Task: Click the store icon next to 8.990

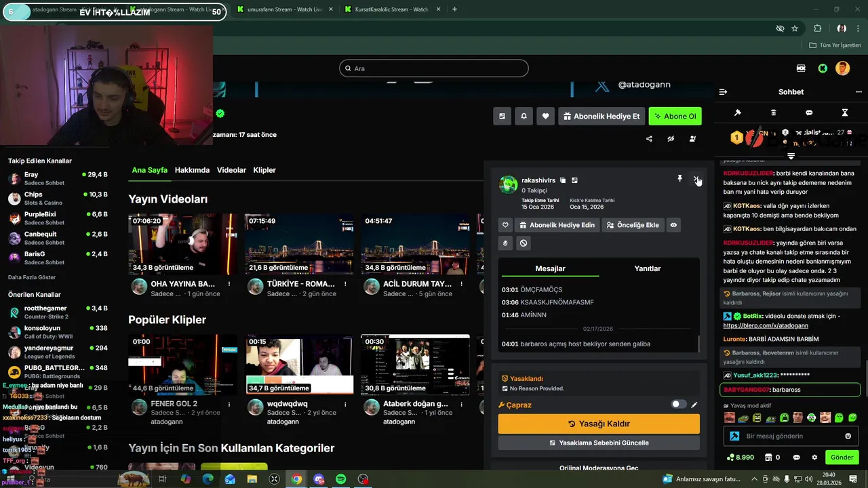Action: (x=768, y=457)
